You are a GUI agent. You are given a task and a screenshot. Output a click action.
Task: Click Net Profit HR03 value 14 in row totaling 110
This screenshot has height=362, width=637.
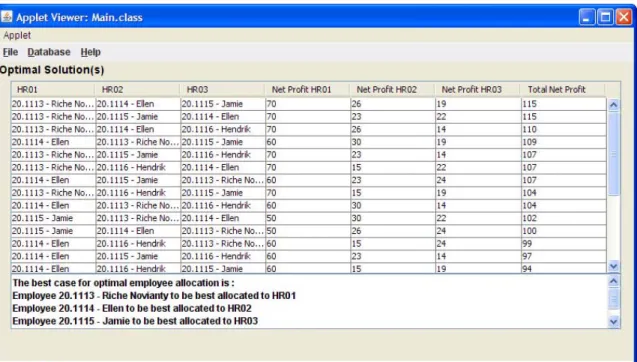coord(478,129)
